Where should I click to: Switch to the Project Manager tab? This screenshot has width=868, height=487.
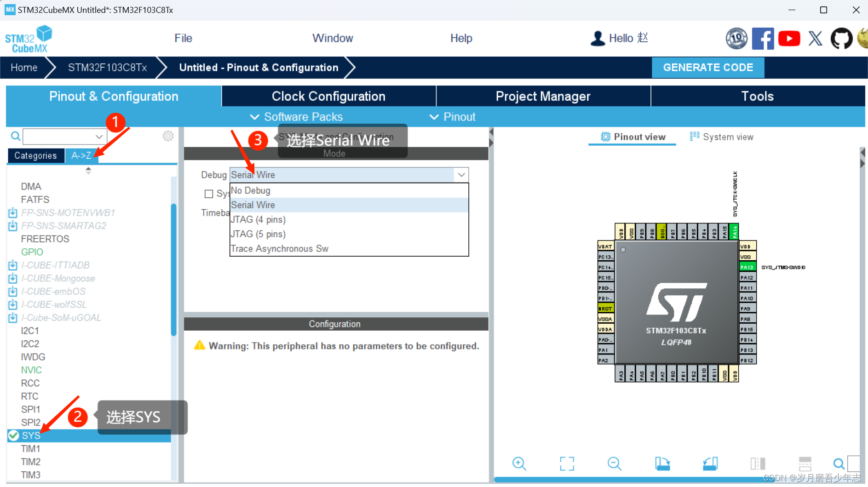click(x=543, y=96)
